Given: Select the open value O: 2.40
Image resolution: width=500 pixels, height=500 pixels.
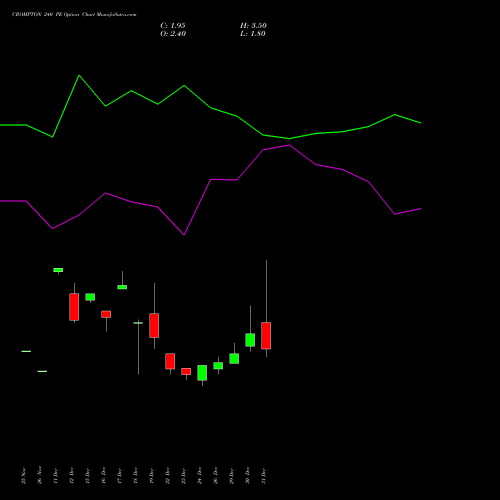Looking at the screenshot, I should (173, 34).
